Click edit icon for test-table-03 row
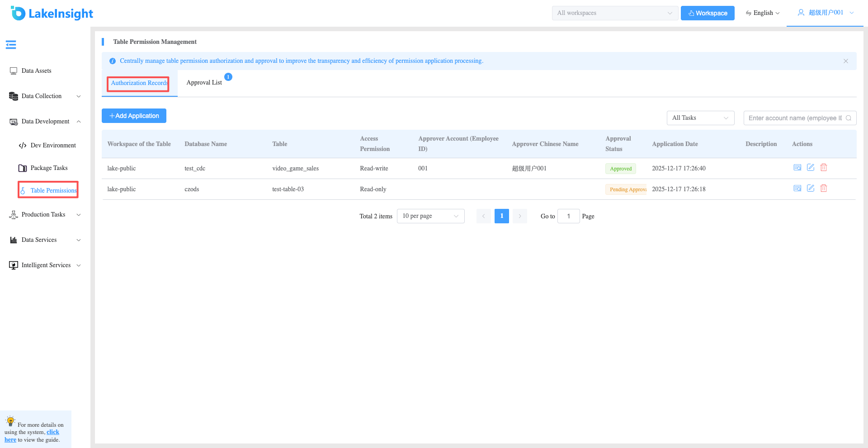The width and height of the screenshot is (868, 448). (811, 189)
